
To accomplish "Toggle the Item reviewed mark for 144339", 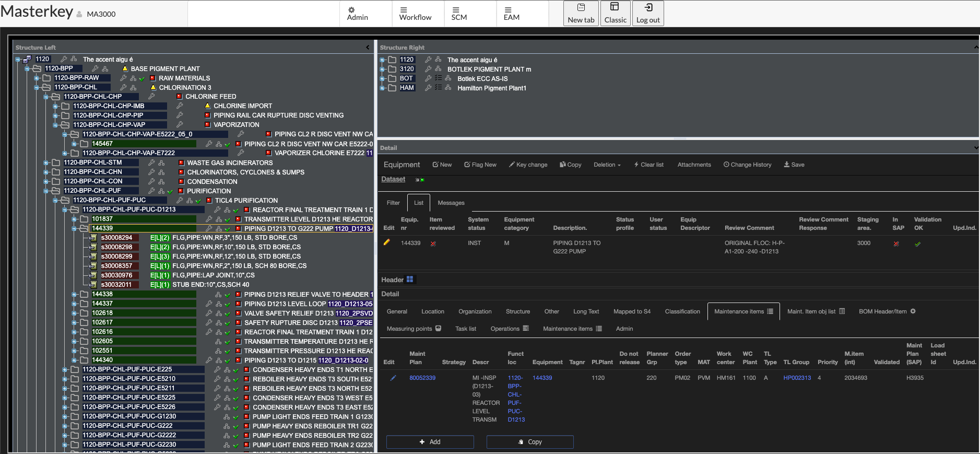I will [433, 243].
